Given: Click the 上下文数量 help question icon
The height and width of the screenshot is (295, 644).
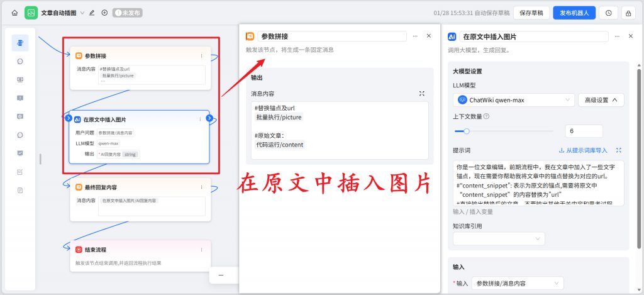Looking at the screenshot, I should (486, 116).
